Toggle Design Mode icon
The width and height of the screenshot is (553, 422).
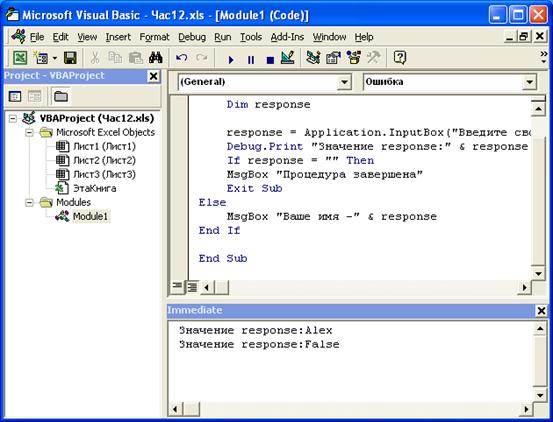point(287,58)
